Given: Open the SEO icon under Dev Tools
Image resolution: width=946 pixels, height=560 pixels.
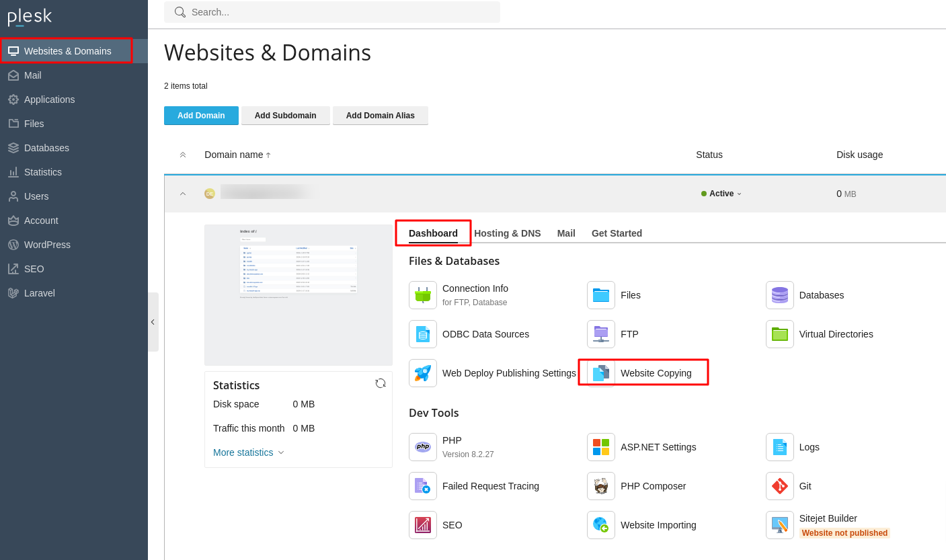Looking at the screenshot, I should [423, 525].
